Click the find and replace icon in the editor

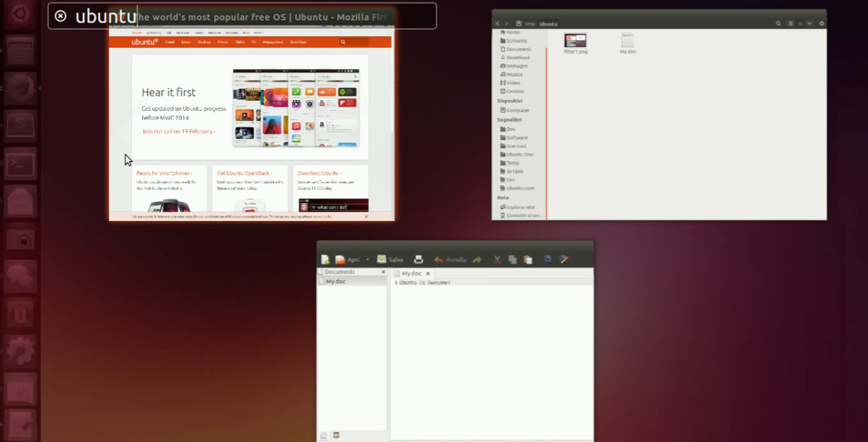pos(564,260)
